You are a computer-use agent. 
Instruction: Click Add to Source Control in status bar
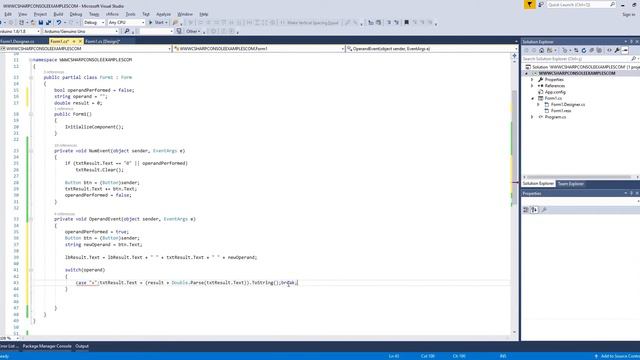(x=617, y=356)
